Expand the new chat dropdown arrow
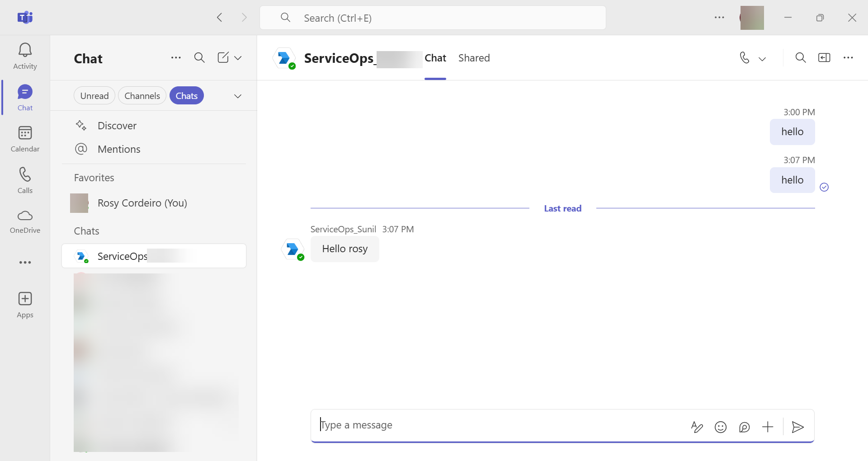 pos(238,58)
